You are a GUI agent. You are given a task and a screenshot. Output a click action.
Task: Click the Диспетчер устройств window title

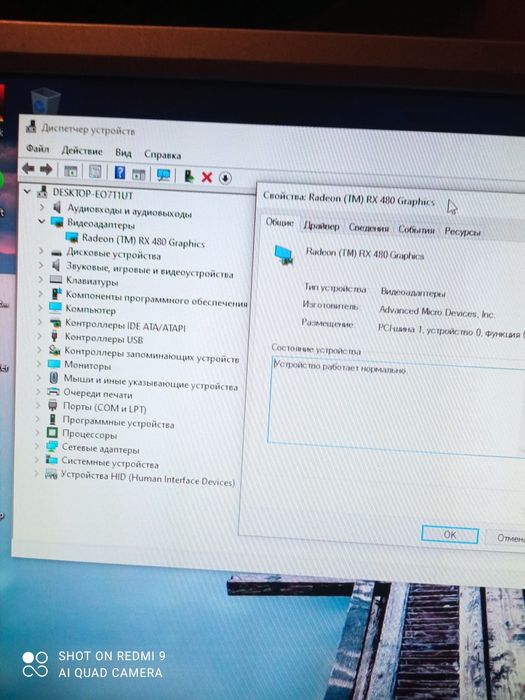pyautogui.click(x=88, y=130)
